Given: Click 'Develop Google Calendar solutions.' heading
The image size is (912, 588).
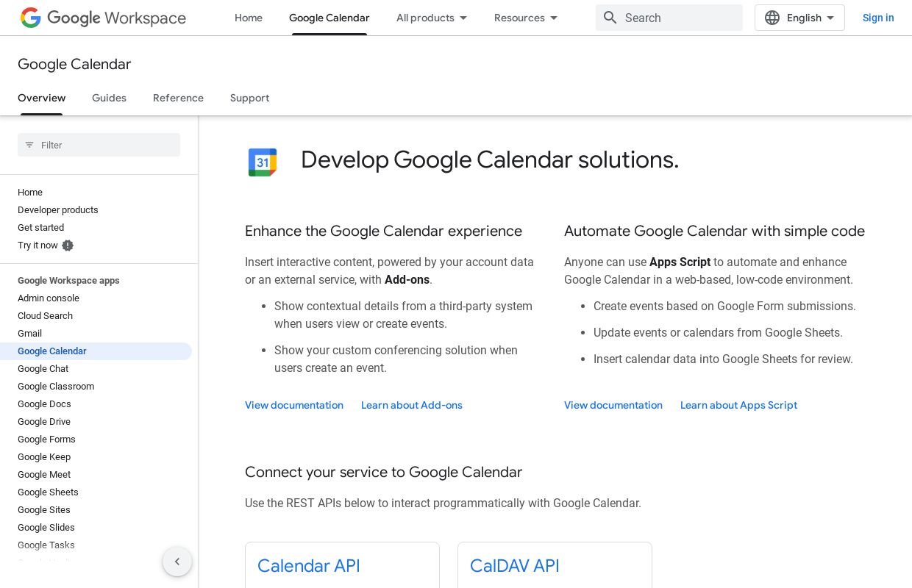Looking at the screenshot, I should pyautogui.click(x=490, y=159).
